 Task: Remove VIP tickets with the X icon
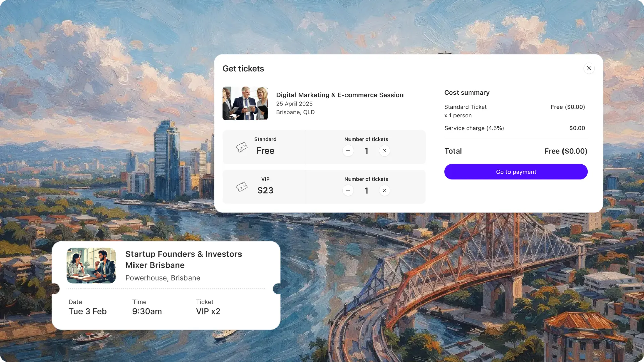point(384,191)
